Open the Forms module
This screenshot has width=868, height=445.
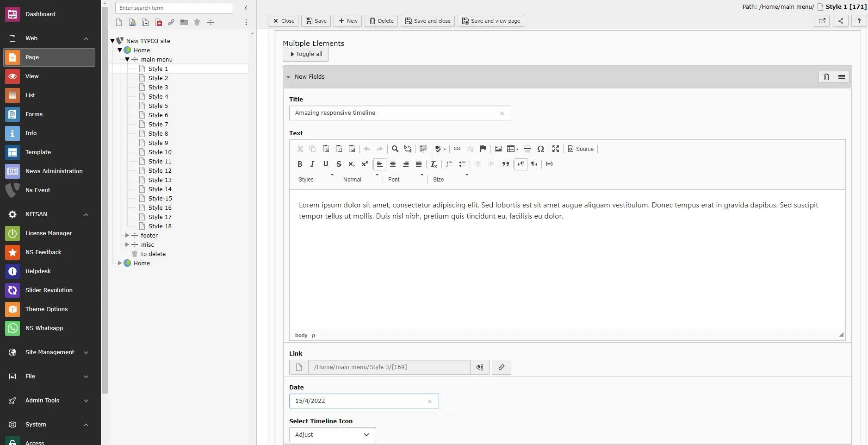click(50, 114)
